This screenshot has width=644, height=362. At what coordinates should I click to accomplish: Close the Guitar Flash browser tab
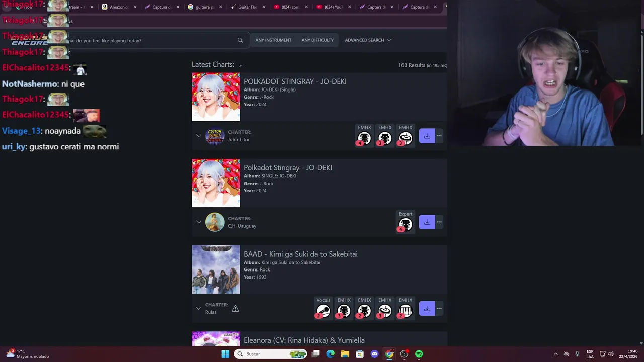coord(264,7)
